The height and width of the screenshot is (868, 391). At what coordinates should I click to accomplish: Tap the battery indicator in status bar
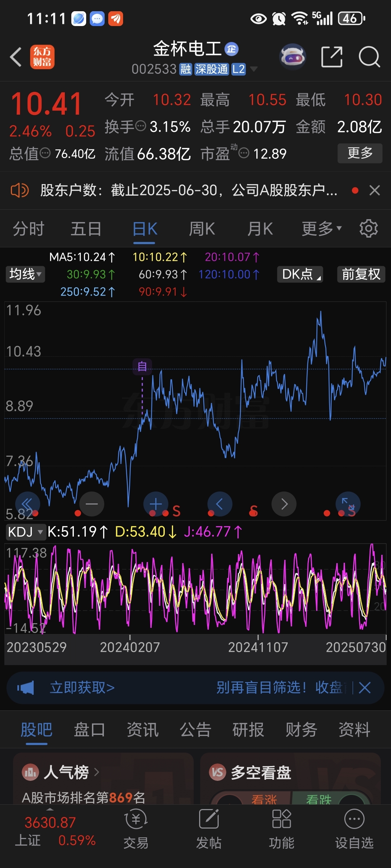coord(352,18)
